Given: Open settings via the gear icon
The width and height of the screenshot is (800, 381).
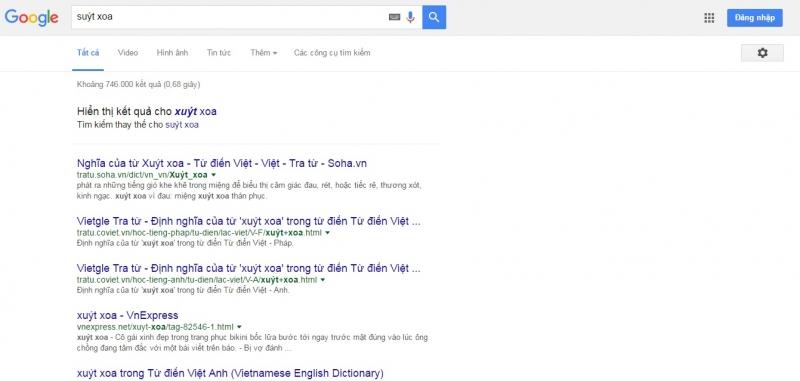Looking at the screenshot, I should (762, 53).
